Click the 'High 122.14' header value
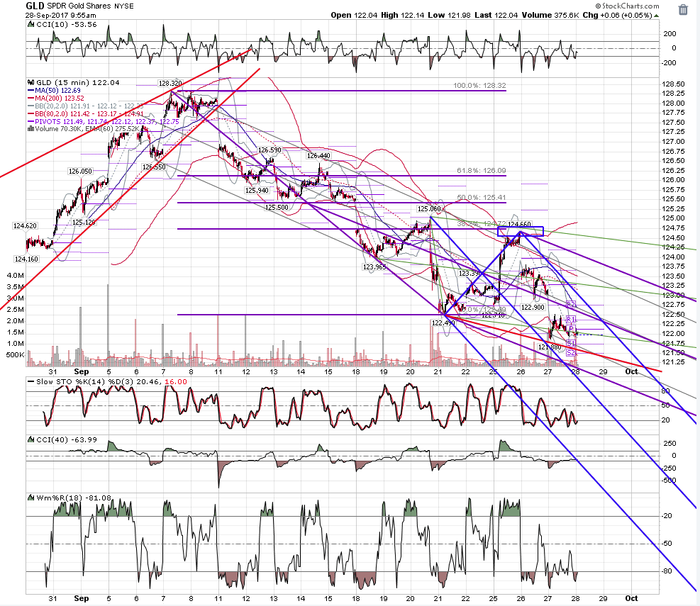Screen dimensions: 700x606 pyautogui.click(x=403, y=15)
